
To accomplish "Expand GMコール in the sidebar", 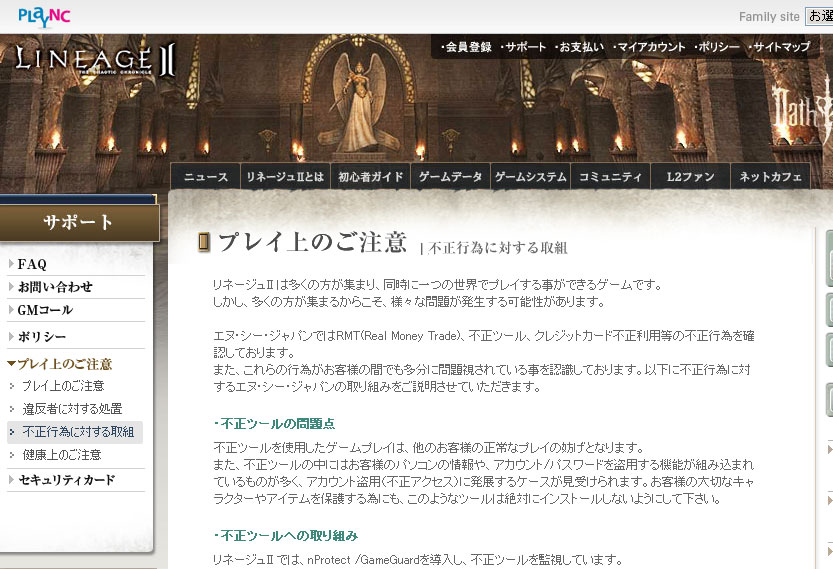I will 45,310.
